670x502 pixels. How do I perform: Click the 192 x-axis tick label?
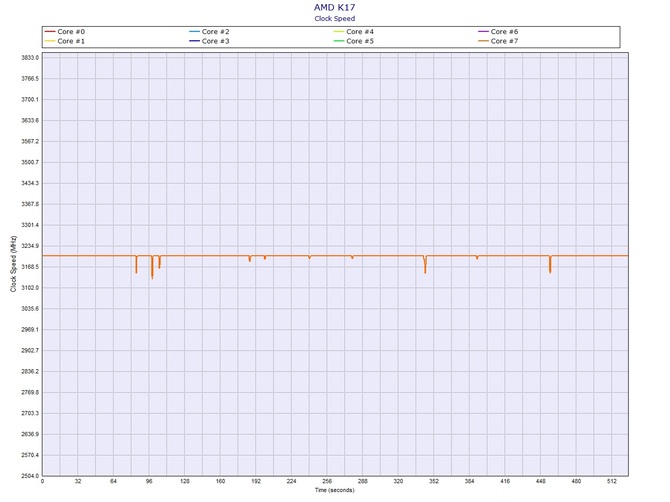(x=256, y=481)
